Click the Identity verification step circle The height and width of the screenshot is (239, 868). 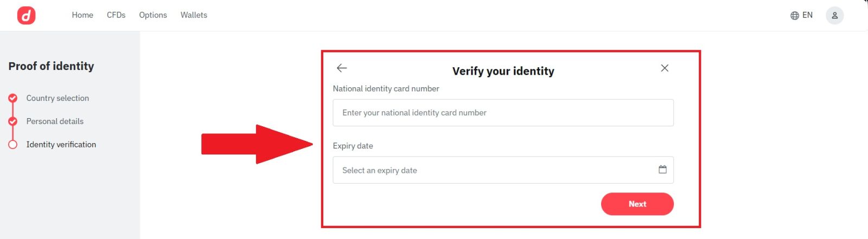pyautogui.click(x=13, y=145)
